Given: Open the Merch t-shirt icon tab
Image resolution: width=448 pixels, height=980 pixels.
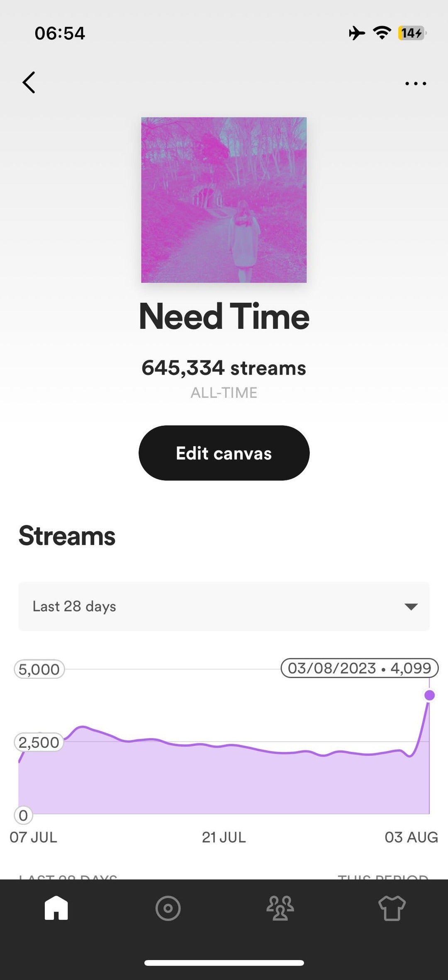Looking at the screenshot, I should [x=392, y=908].
